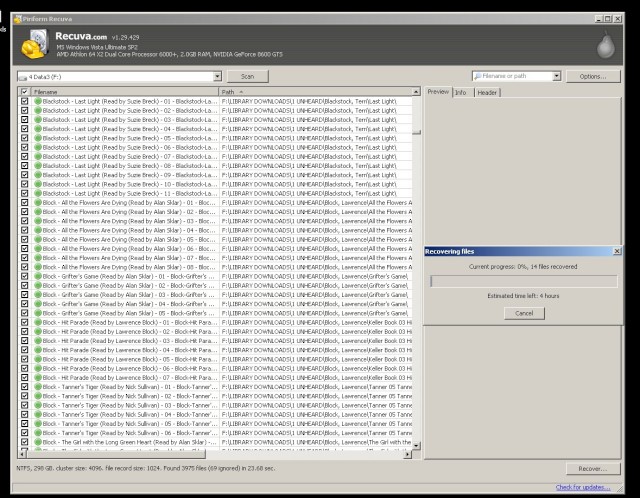
Task: Open the Filename or path filter dropdown arrow
Action: [556, 76]
